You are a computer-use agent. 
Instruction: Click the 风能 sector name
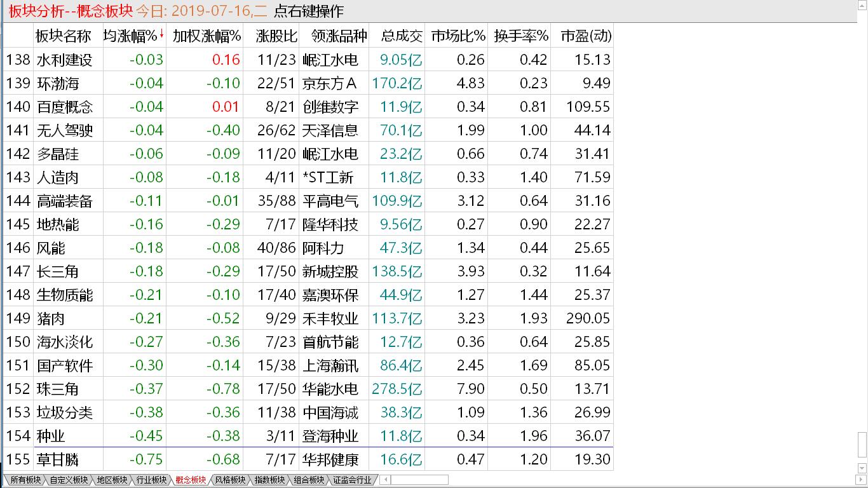(x=51, y=248)
